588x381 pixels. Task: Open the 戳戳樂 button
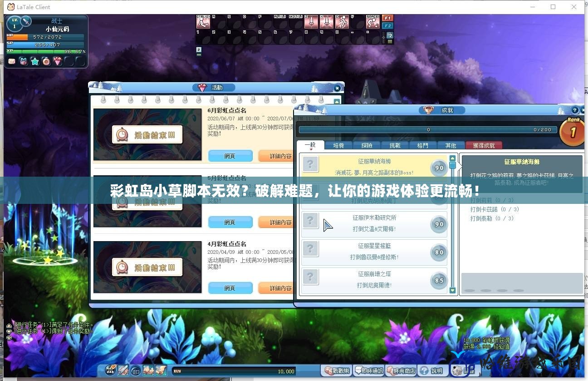(336, 371)
